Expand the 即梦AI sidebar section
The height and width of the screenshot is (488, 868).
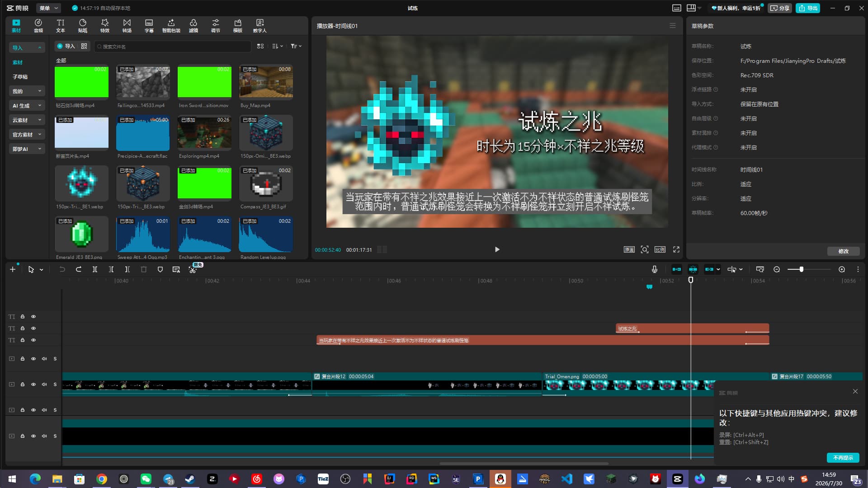click(27, 149)
